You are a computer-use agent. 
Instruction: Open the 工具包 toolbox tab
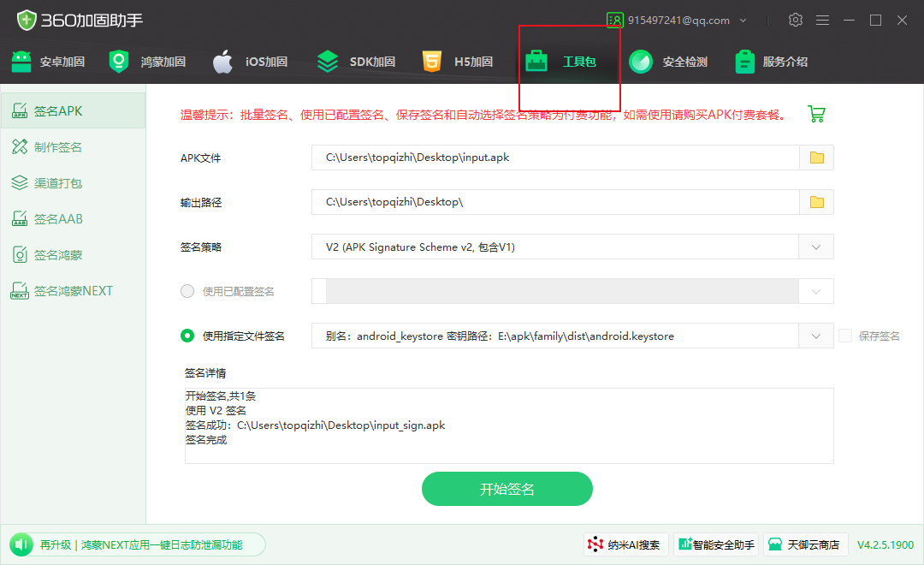point(561,62)
